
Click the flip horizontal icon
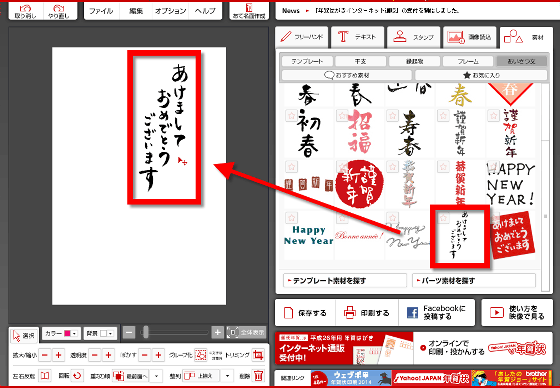(45, 375)
